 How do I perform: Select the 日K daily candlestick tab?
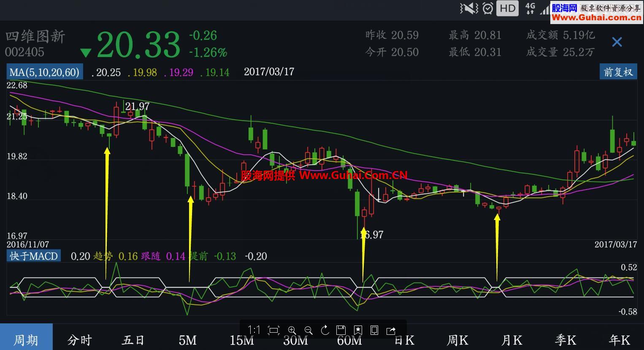pos(404,340)
